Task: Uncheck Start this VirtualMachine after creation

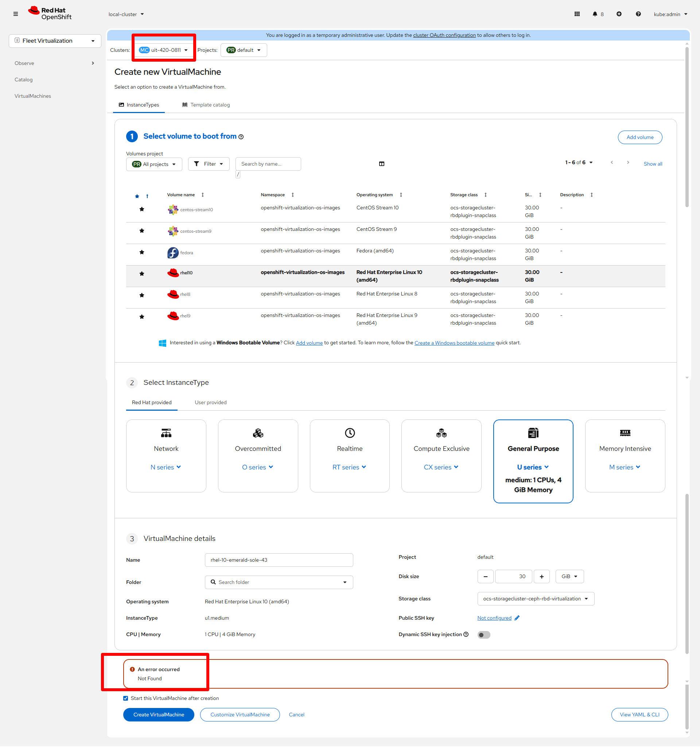Action: [x=125, y=698]
